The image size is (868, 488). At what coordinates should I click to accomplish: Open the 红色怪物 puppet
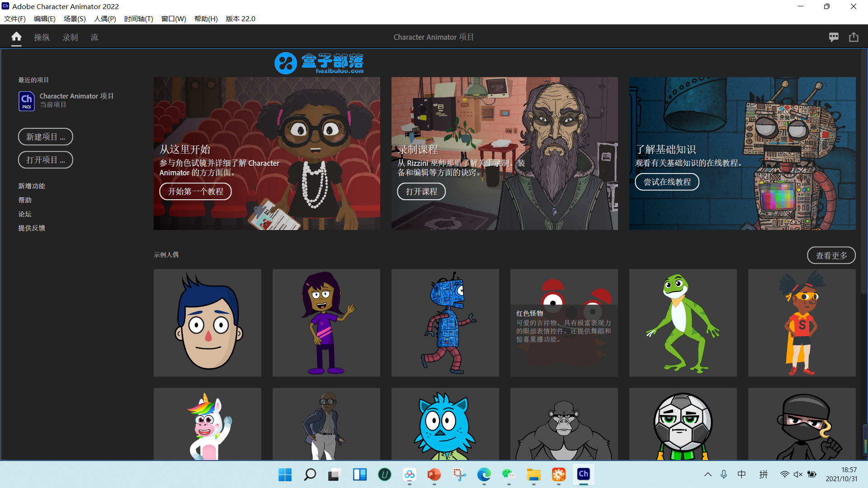pyautogui.click(x=564, y=323)
